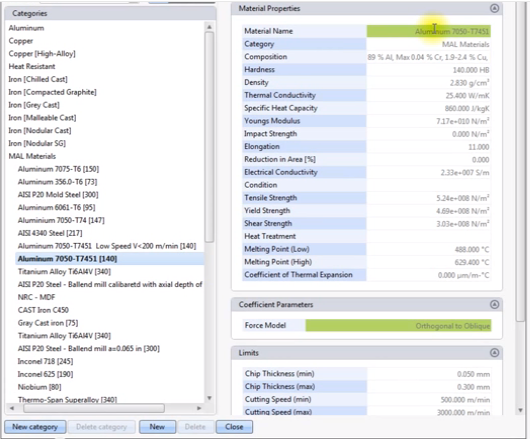
Task: Open the Force Model selection field
Action: tap(398, 326)
